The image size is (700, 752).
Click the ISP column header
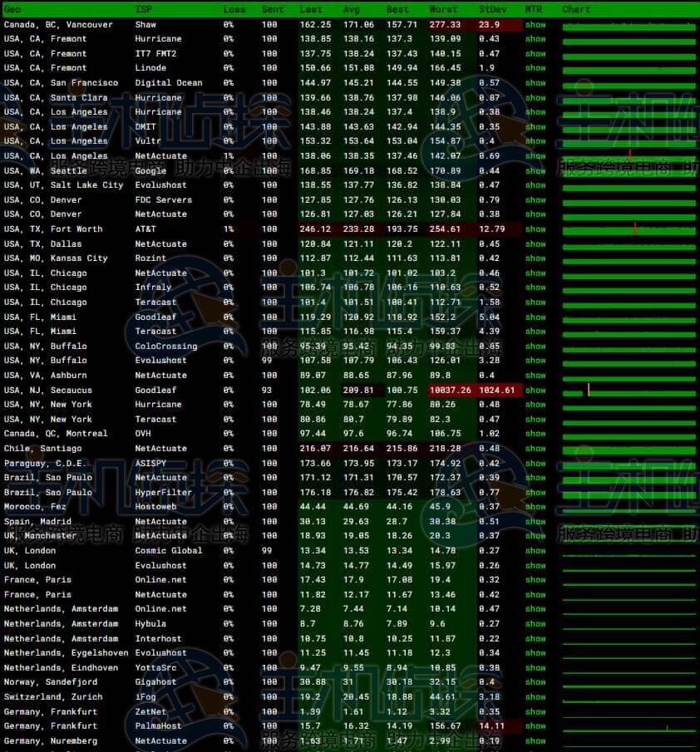coord(144,9)
